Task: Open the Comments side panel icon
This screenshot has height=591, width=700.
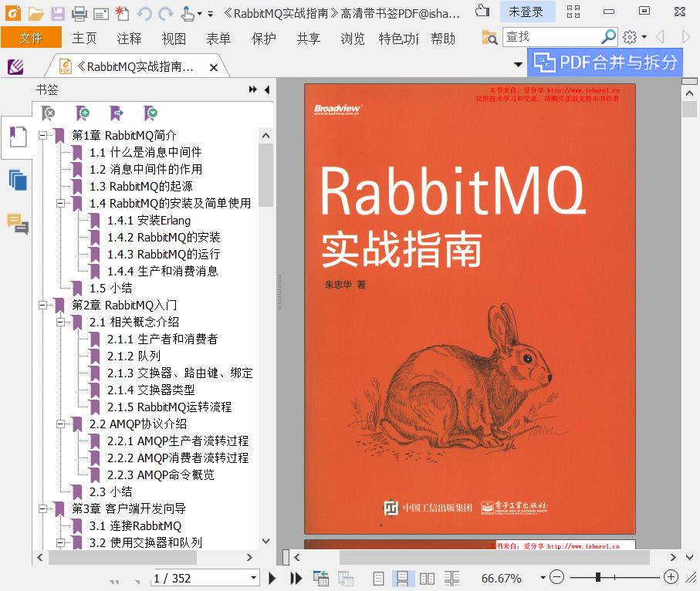Action: pyautogui.click(x=18, y=224)
